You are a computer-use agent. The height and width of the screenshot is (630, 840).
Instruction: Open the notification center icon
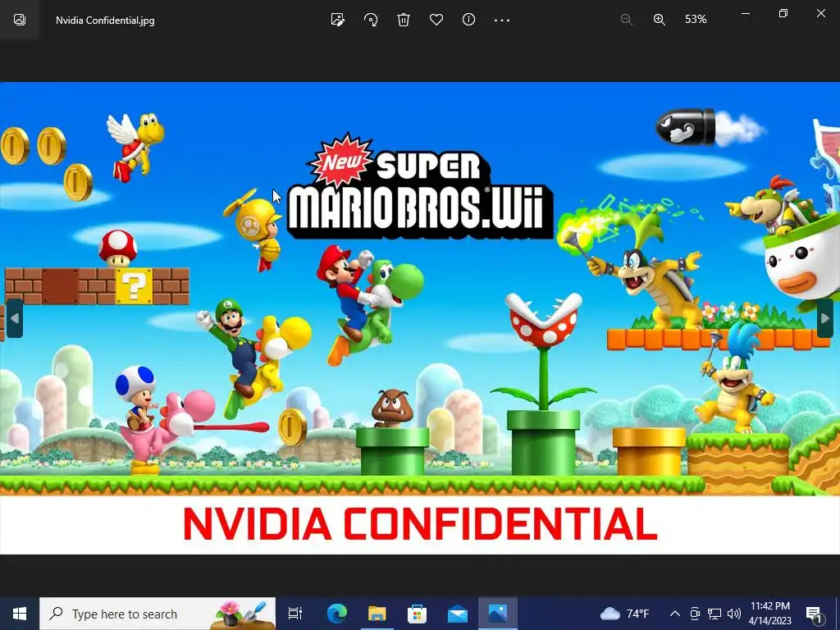coord(815,614)
